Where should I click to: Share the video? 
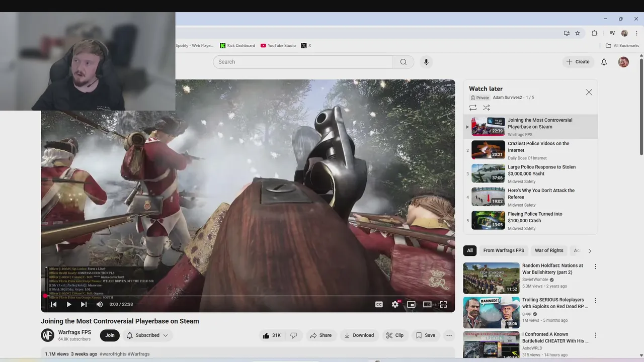click(320, 335)
